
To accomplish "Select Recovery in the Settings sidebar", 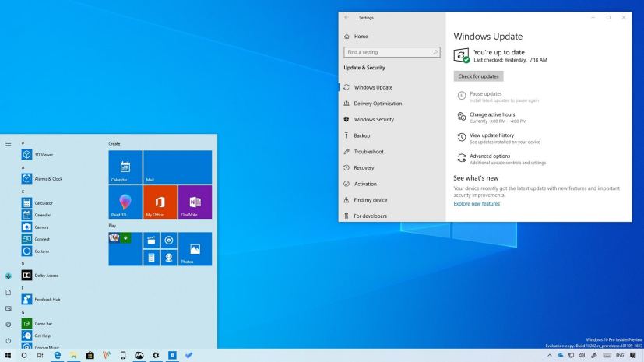I will 392,168.
